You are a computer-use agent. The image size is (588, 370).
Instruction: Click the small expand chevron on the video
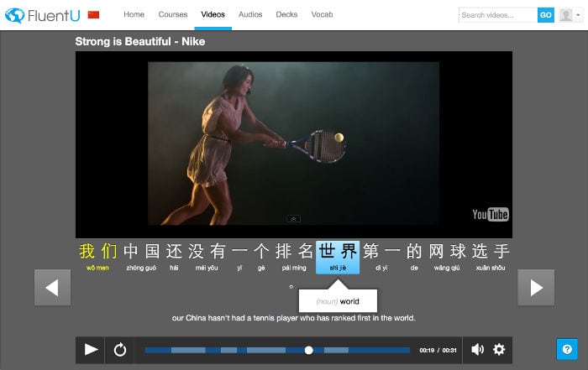point(293,218)
